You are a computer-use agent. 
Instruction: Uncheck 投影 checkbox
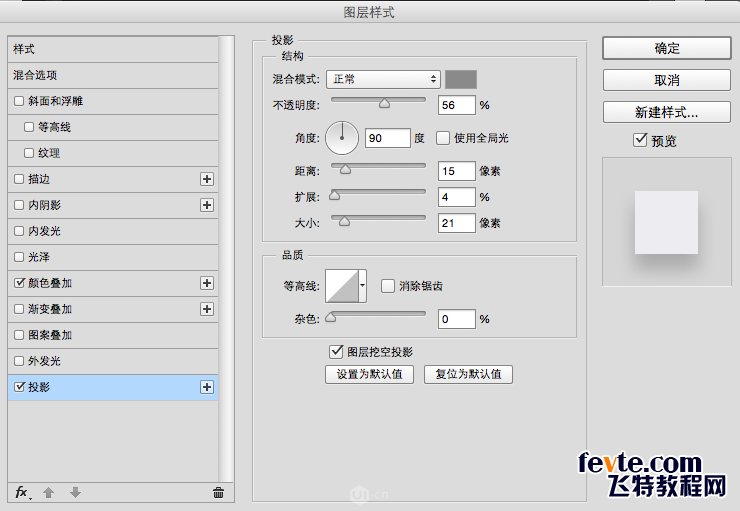[19, 387]
